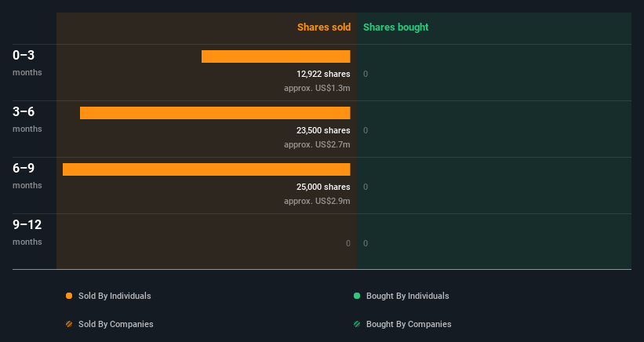644x342 pixels.
Task: Click the green Bought By Individuals legend dot
Action: pyautogui.click(x=357, y=296)
